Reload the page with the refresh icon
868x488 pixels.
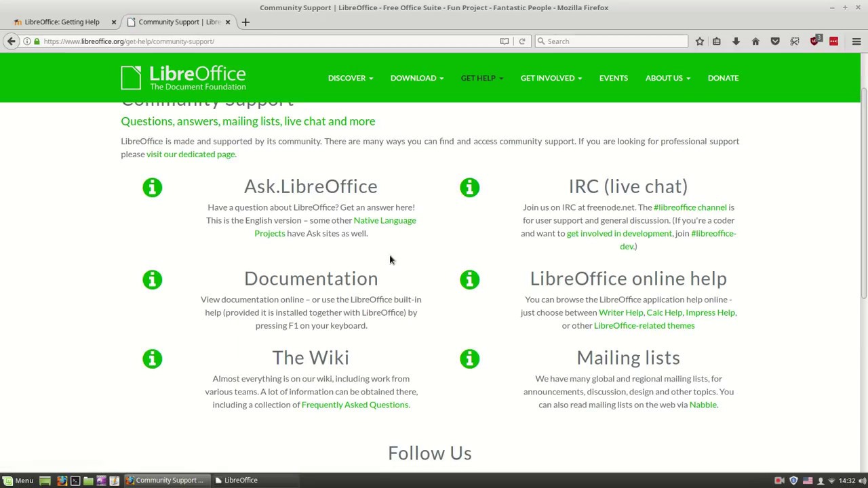pyautogui.click(x=522, y=41)
